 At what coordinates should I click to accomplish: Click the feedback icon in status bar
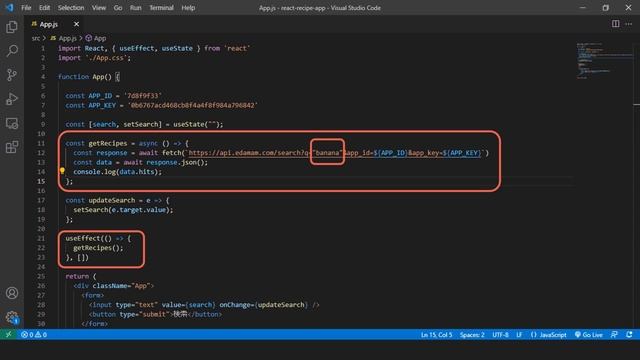[614, 335]
